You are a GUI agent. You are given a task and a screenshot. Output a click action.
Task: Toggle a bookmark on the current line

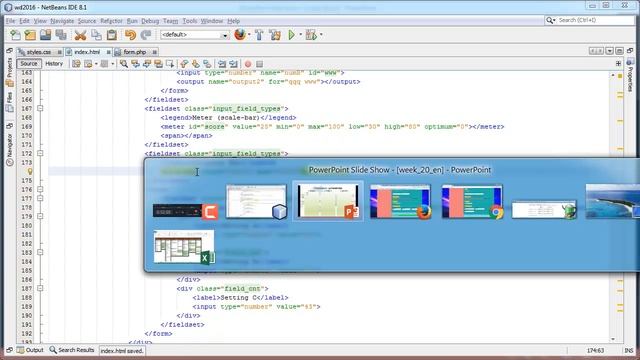coord(207,64)
